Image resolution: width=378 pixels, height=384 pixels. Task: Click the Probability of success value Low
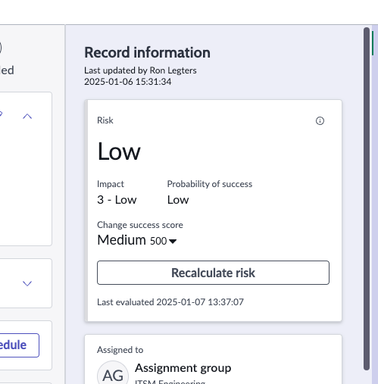tap(178, 200)
